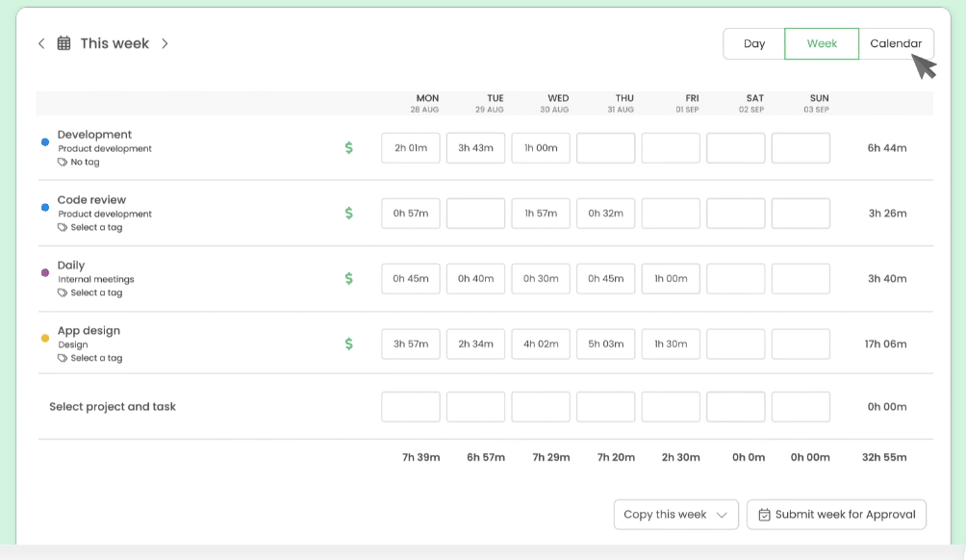Screen dimensions: 966x560
Task: Click App design total 17h 06m
Action: (x=885, y=344)
